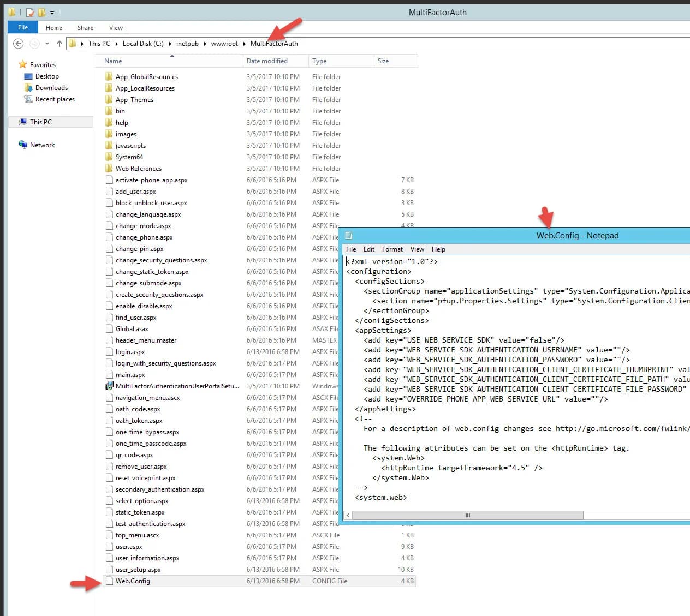The image size is (690, 616).
Task: Select the App_GlobalResources folder icon
Action: pyautogui.click(x=109, y=77)
